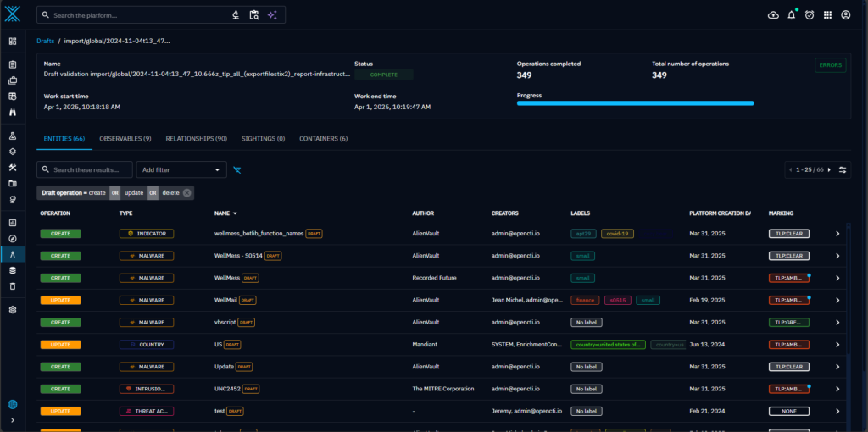Click the cloud upload icon in header

click(773, 15)
